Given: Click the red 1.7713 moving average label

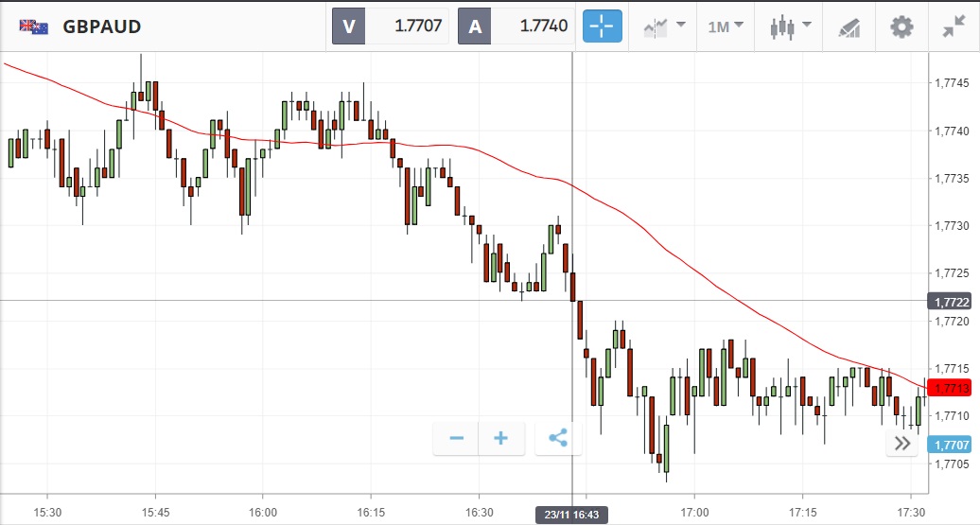Looking at the screenshot, I should [x=949, y=389].
